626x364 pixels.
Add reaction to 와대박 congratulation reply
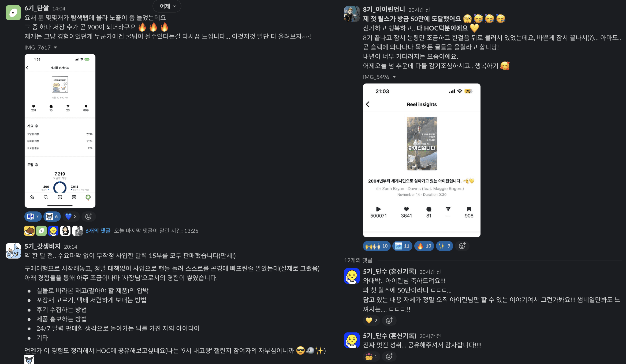(x=389, y=320)
